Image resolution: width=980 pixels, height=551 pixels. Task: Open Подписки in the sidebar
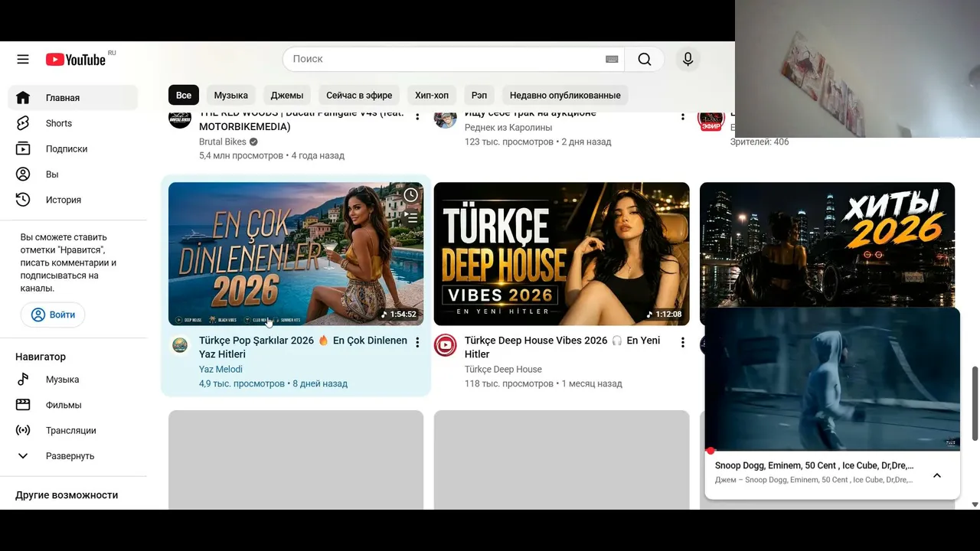point(73,148)
